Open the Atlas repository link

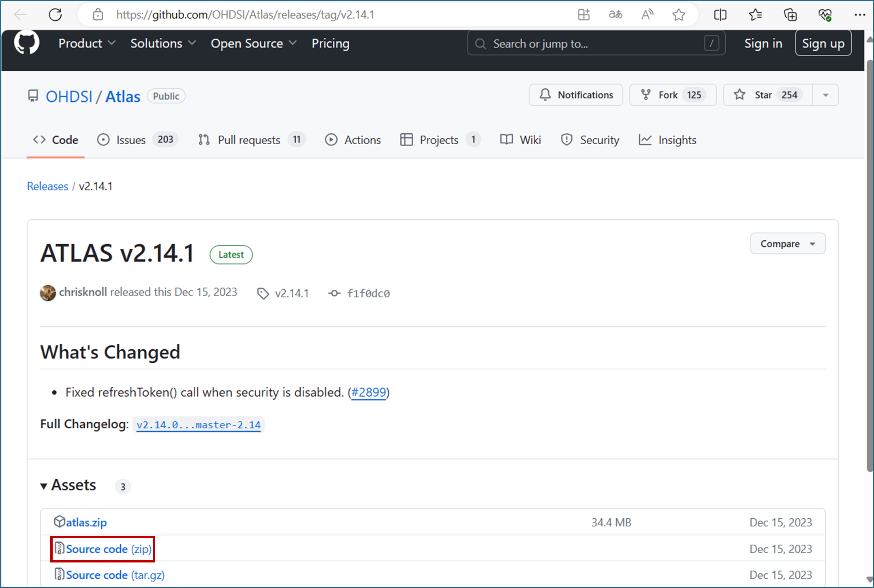click(123, 96)
